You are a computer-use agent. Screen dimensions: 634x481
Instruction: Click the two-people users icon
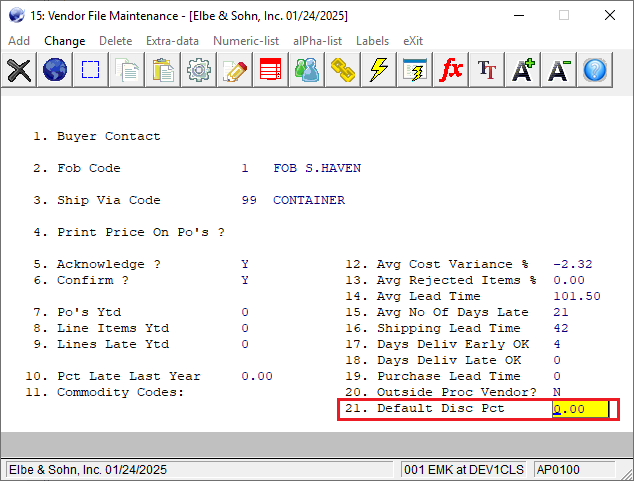click(x=307, y=70)
